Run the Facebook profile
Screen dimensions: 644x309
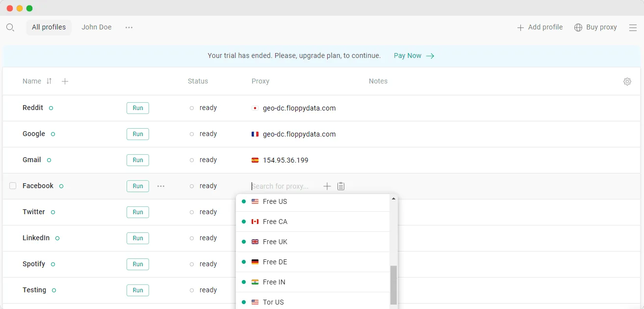[x=138, y=186]
